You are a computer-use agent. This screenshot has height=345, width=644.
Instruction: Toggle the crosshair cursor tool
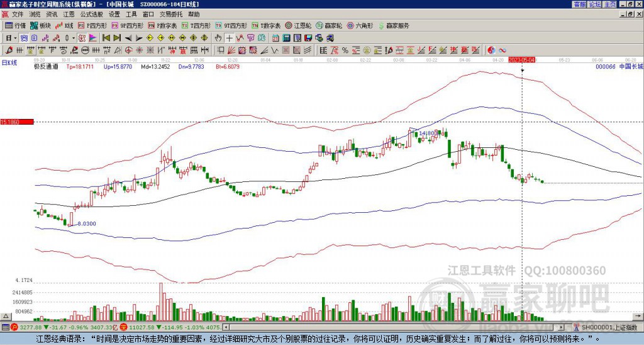(229, 38)
